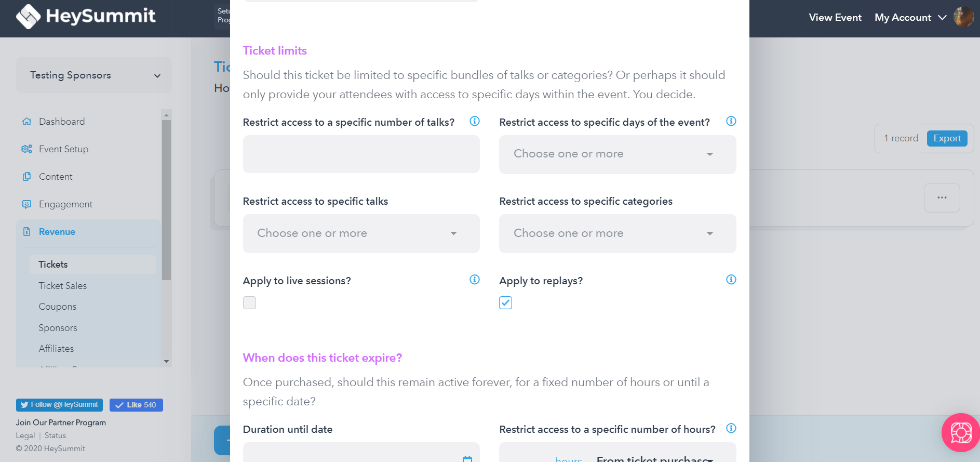Open the support lifebuoy chat widget
Screen dimensions: 980x462
click(961, 432)
